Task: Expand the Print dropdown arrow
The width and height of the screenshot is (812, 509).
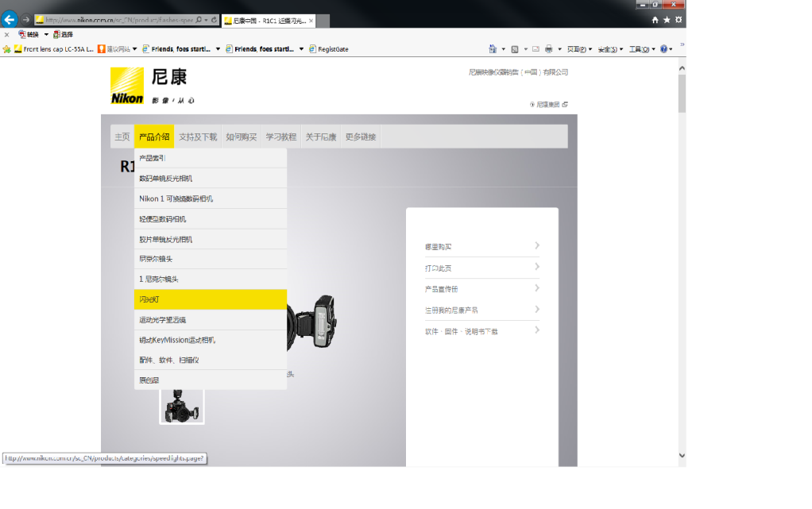Action: point(560,49)
